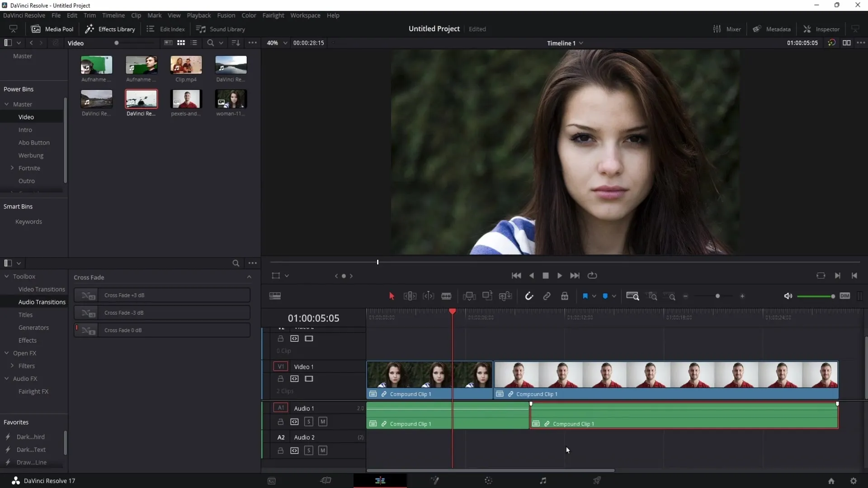Click the Sound Library tab button

coord(221,28)
